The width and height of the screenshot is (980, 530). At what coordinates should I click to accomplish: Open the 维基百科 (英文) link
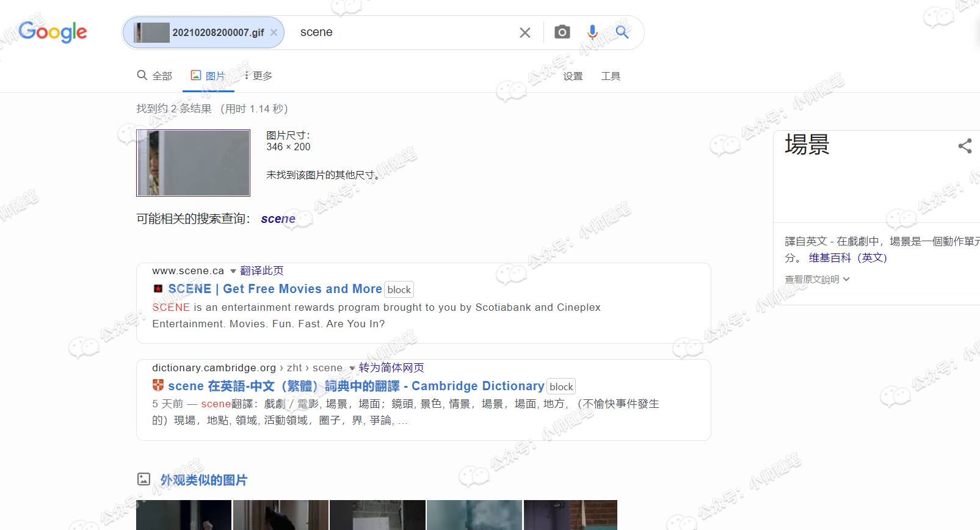(x=848, y=258)
